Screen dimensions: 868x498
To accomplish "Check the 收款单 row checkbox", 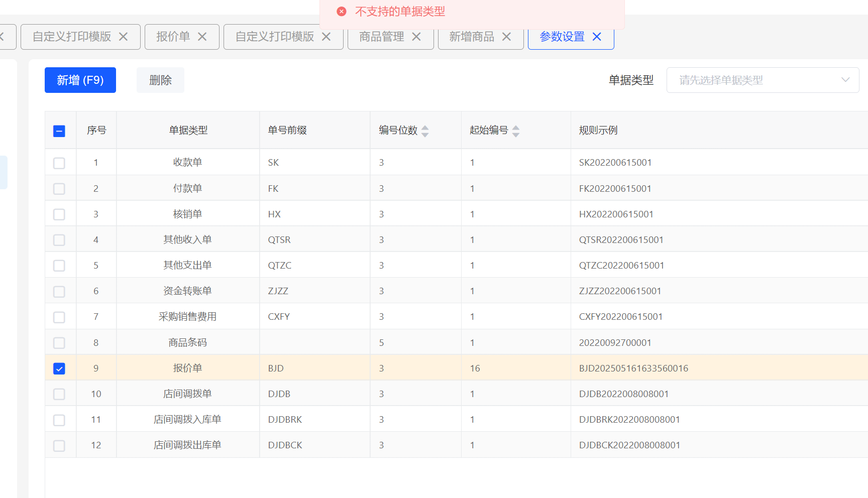I will point(59,163).
